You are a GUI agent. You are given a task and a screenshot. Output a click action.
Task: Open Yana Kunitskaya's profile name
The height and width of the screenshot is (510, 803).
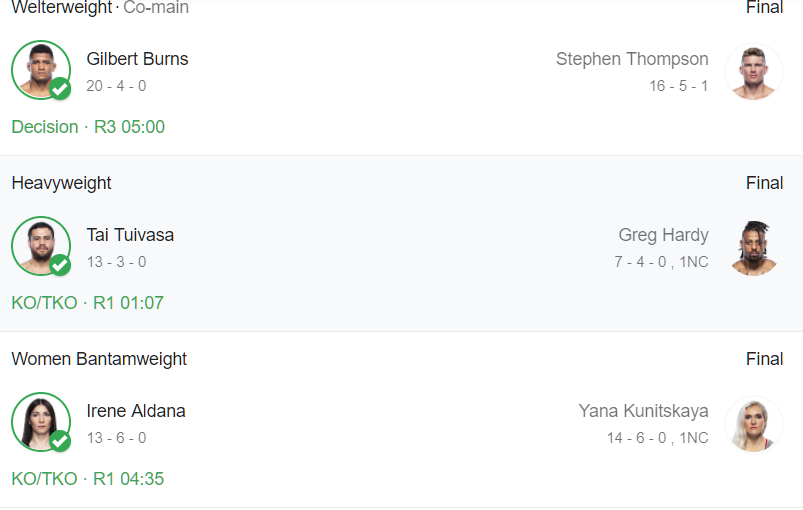click(643, 411)
